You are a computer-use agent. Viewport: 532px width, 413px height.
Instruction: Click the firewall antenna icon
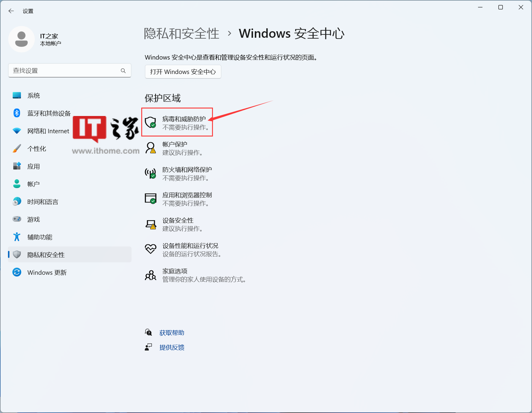coord(150,173)
